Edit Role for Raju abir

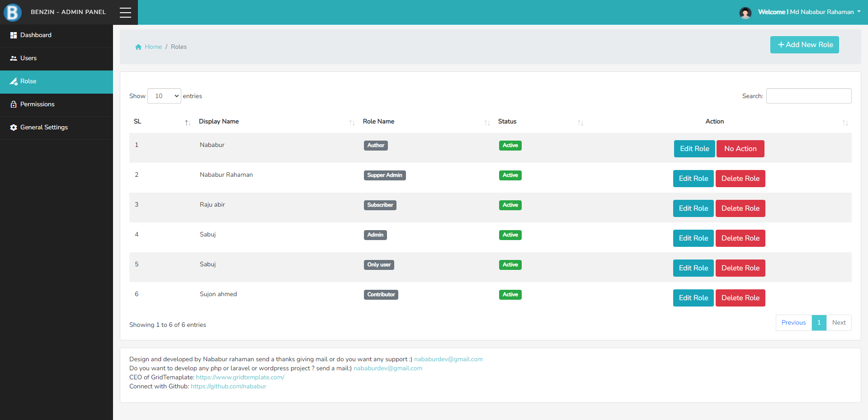[693, 208]
